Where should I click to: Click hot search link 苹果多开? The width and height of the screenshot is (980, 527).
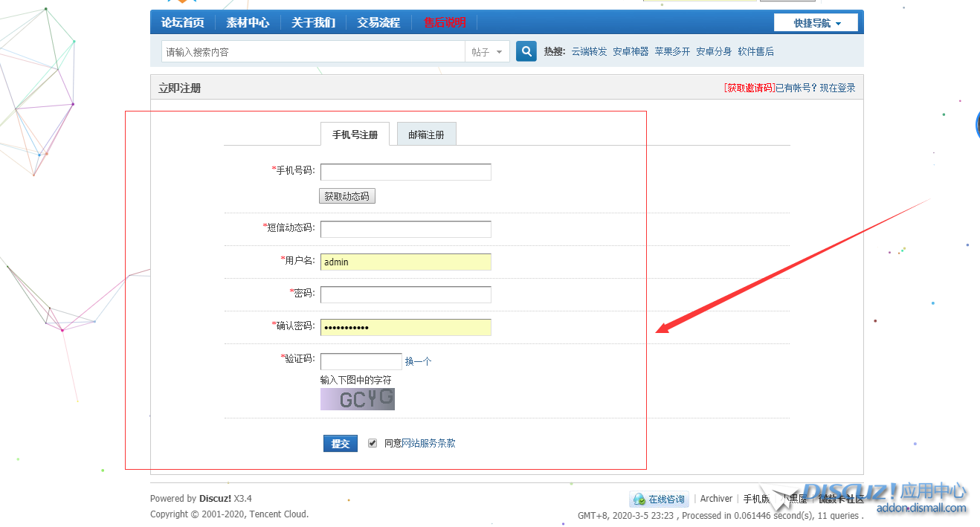click(672, 51)
